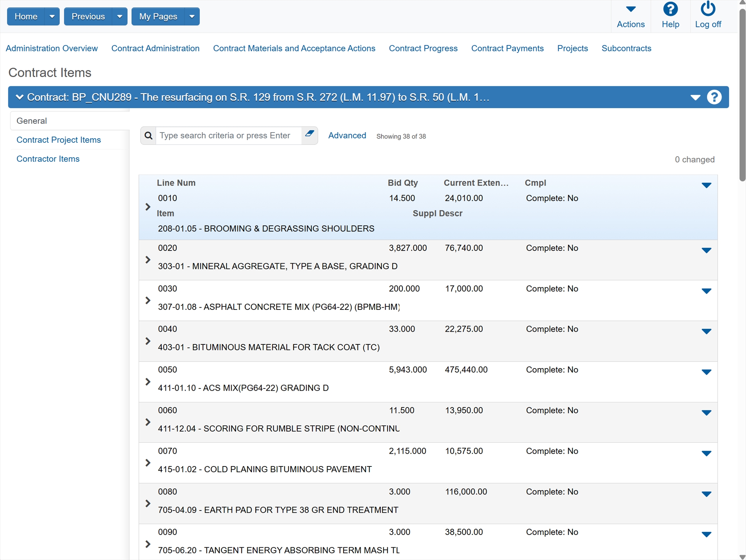Go to Contract Payments menu
This screenshot has height=560, width=746.
(507, 48)
